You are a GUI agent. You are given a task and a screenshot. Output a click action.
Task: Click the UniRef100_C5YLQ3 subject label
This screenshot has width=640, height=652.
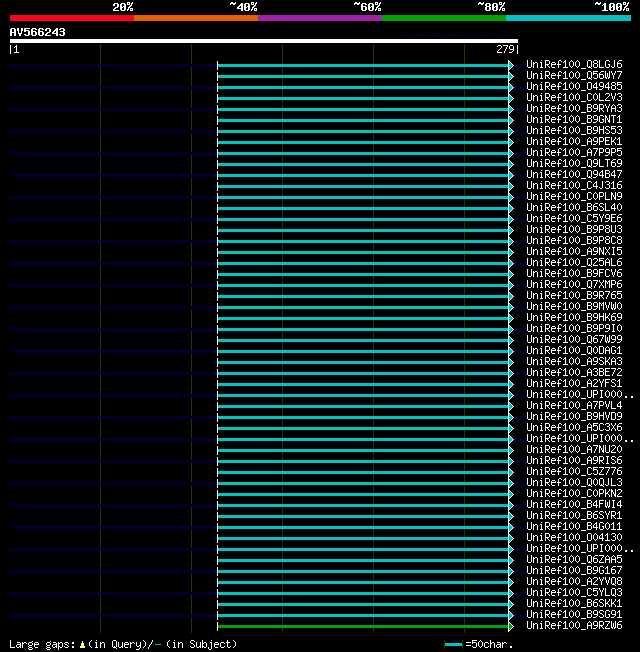(574, 593)
